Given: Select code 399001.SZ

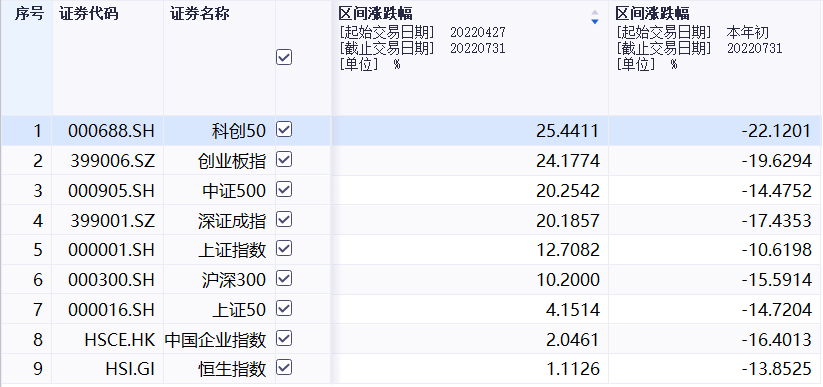Looking at the screenshot, I should point(113,221).
